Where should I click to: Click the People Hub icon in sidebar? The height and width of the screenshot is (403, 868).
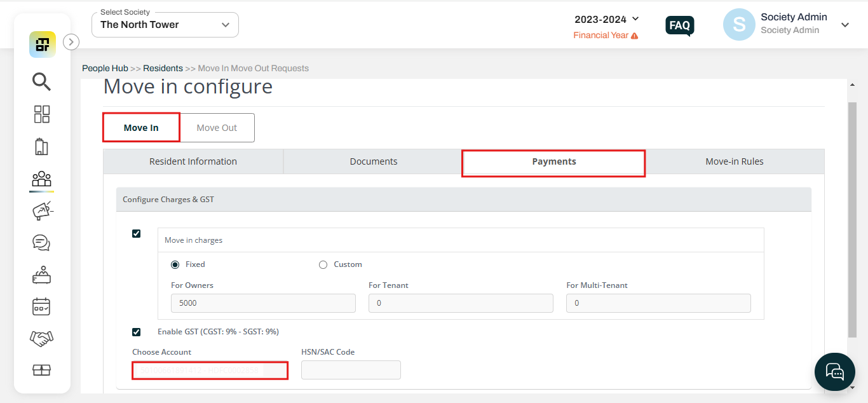41,179
